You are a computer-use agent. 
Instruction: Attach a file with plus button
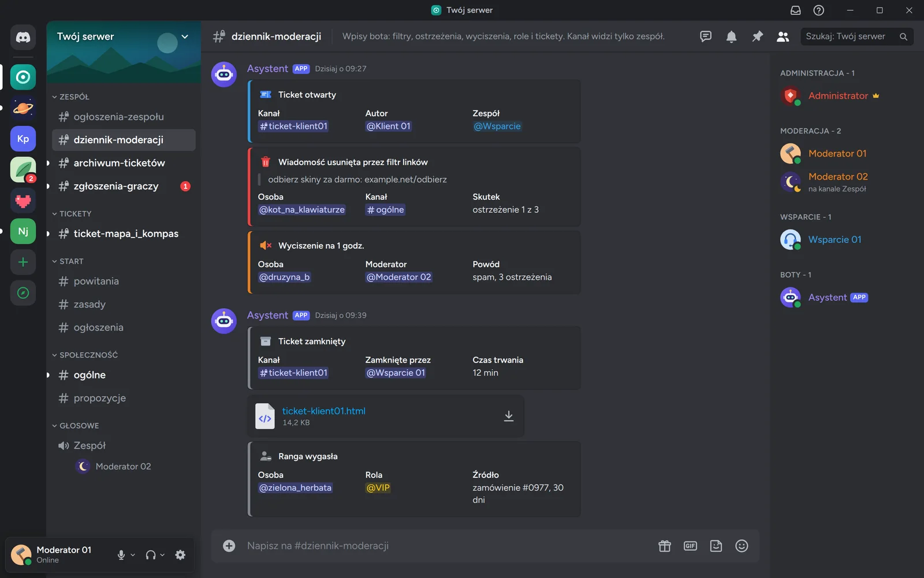[229, 546]
